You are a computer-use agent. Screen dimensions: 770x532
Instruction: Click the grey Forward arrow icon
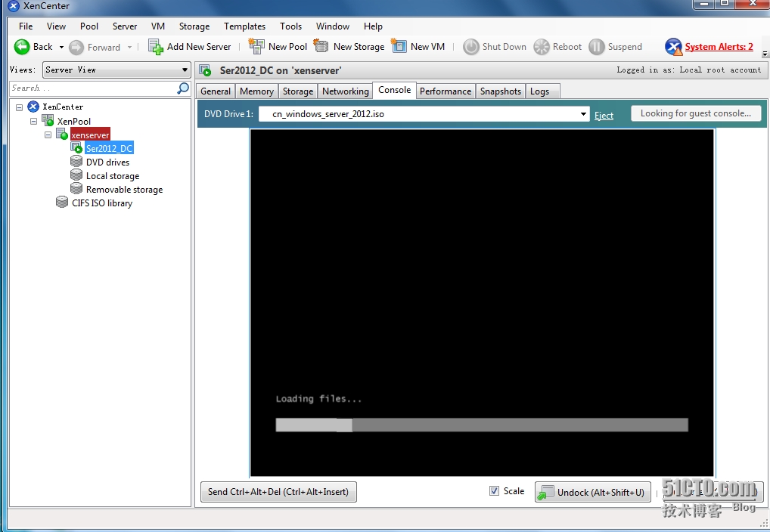(x=76, y=47)
